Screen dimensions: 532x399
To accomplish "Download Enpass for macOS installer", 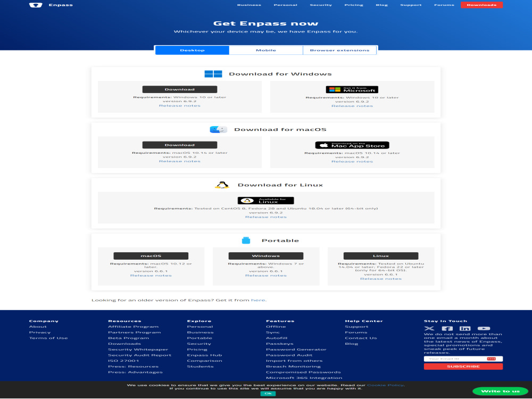I will tap(179, 145).
